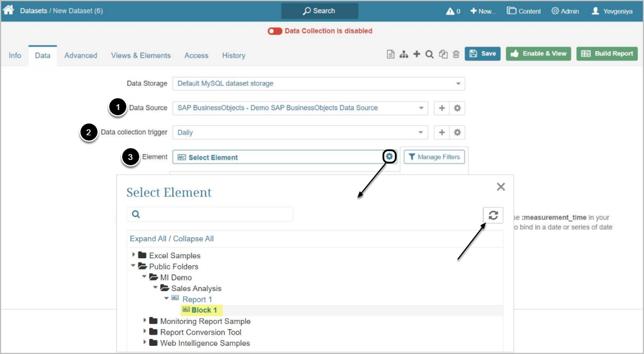Click the Expand All link

click(x=148, y=239)
